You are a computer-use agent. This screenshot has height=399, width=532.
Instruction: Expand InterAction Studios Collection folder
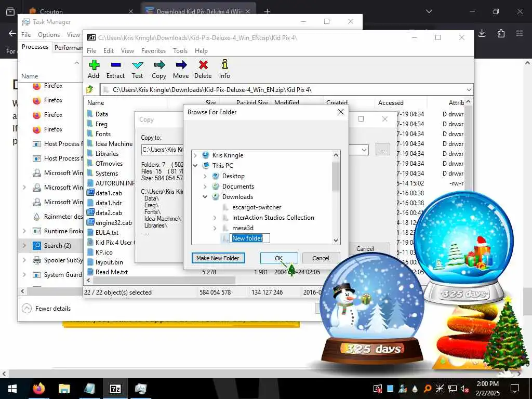coord(215,218)
